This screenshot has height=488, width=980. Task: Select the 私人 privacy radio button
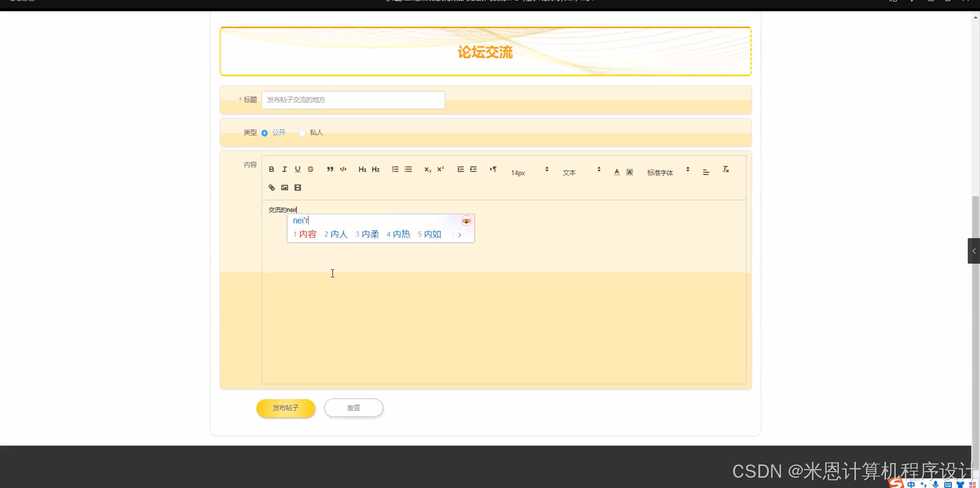(302, 132)
